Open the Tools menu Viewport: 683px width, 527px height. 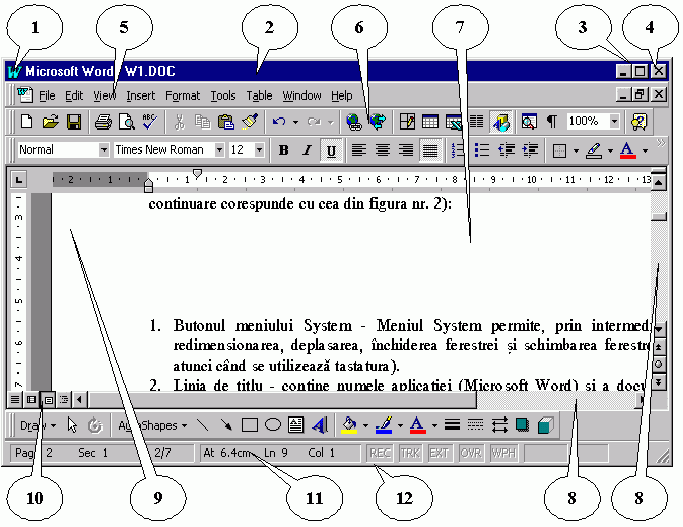(x=223, y=95)
